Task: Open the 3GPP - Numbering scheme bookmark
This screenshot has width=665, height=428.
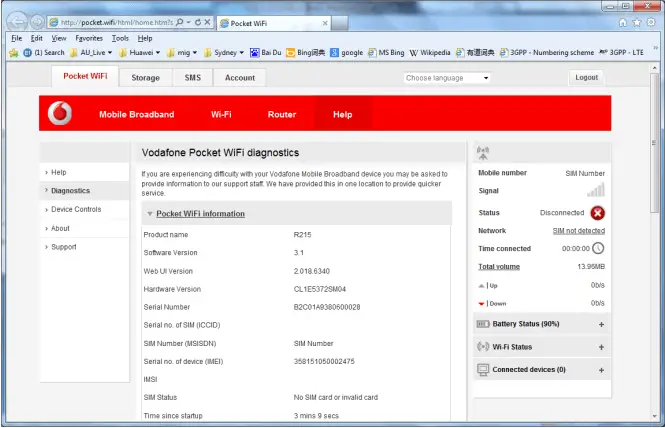Action: 547,53
